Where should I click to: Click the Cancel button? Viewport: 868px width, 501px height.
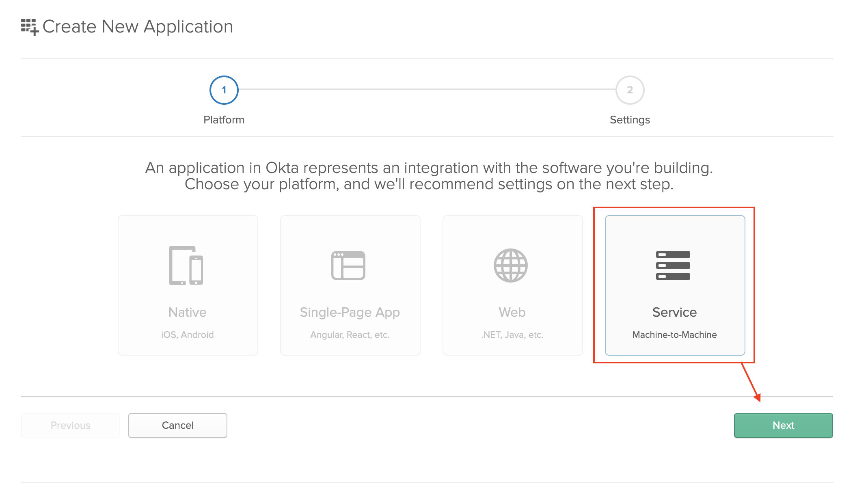click(x=177, y=425)
